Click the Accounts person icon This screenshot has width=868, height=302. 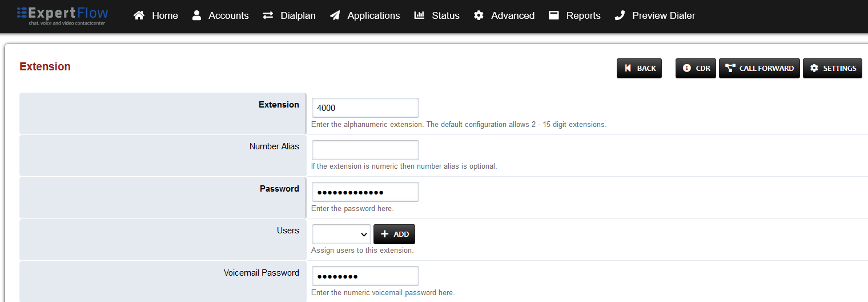pyautogui.click(x=197, y=15)
